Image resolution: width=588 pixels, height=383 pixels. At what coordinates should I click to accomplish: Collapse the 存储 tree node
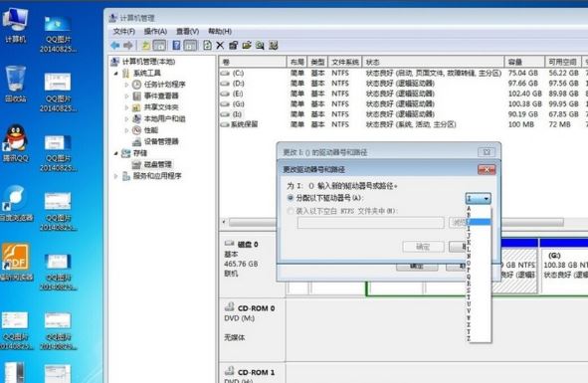115,153
